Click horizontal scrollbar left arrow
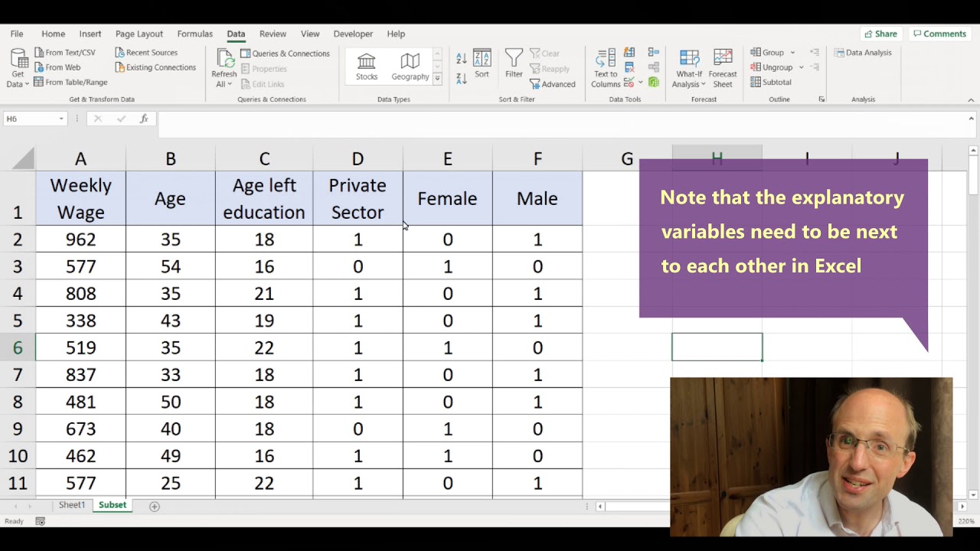 pyautogui.click(x=600, y=506)
